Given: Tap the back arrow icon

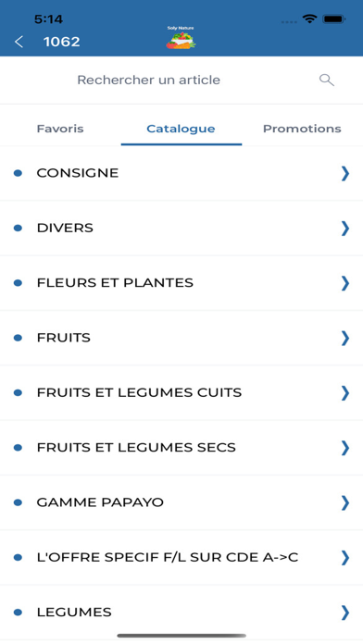Looking at the screenshot, I should tap(19, 42).
